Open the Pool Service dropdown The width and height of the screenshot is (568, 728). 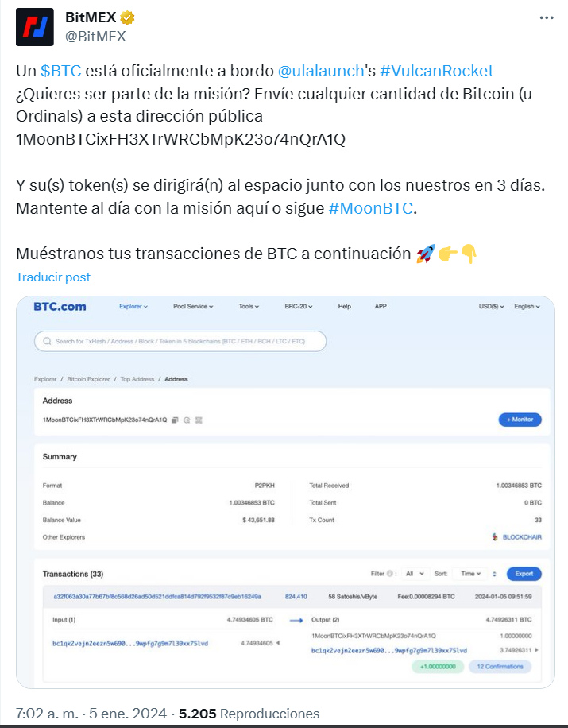193,307
